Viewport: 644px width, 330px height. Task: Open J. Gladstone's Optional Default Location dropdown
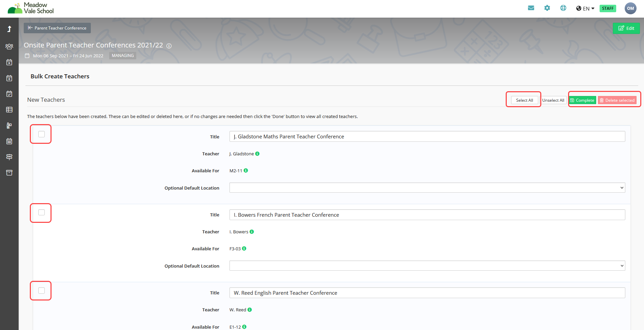[427, 188]
